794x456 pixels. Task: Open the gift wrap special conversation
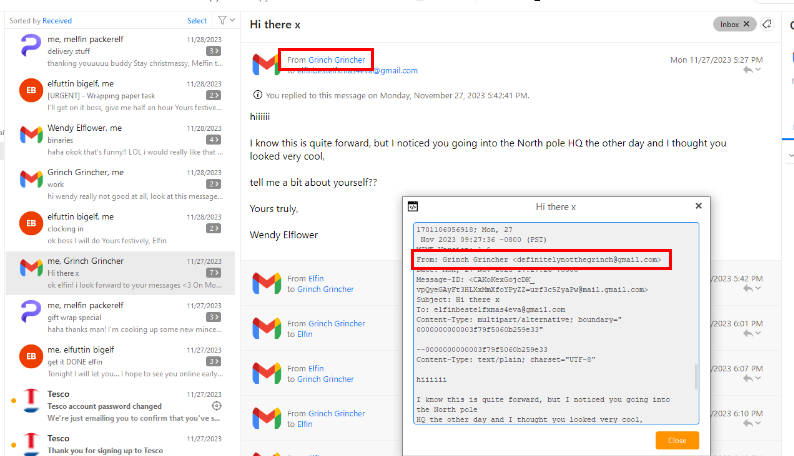coord(120,317)
